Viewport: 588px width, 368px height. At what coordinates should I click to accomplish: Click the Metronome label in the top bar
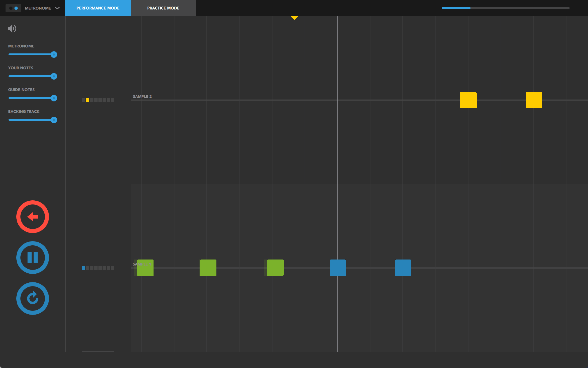tap(38, 8)
